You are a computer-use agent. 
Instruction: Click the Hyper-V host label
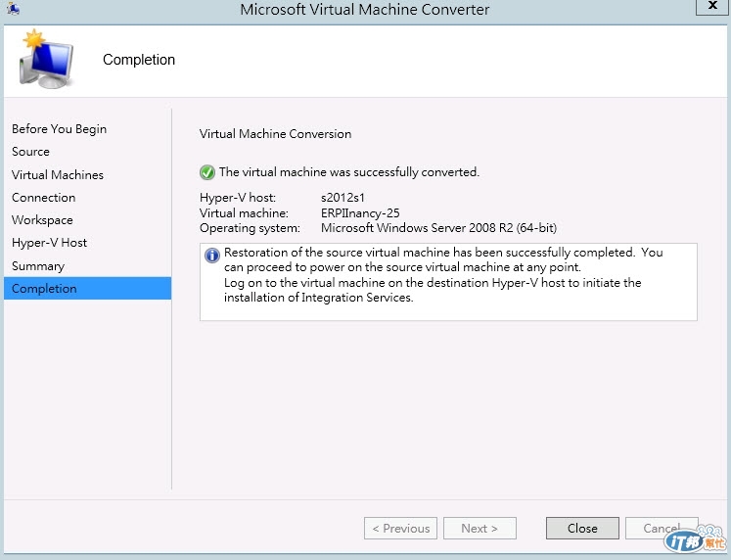pyautogui.click(x=238, y=198)
